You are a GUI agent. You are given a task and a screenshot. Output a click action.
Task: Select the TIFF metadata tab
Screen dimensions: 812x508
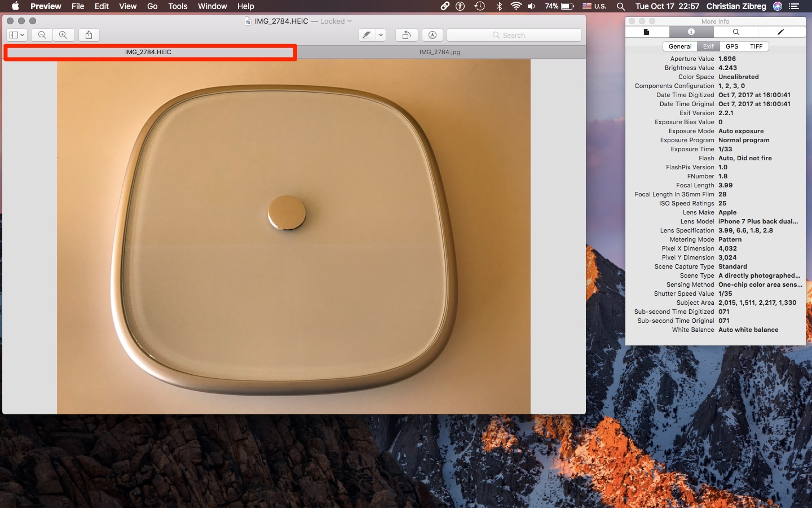pyautogui.click(x=756, y=46)
